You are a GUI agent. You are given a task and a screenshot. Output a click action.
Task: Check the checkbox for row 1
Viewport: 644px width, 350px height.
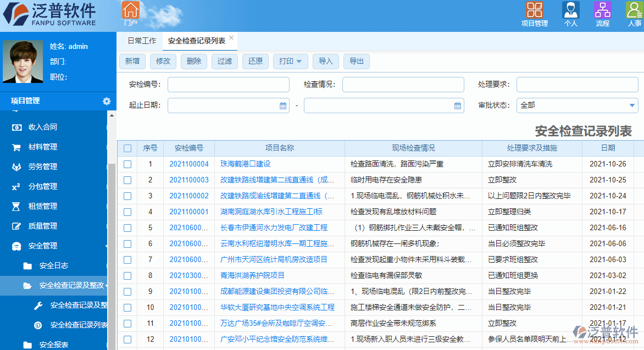[x=128, y=164]
